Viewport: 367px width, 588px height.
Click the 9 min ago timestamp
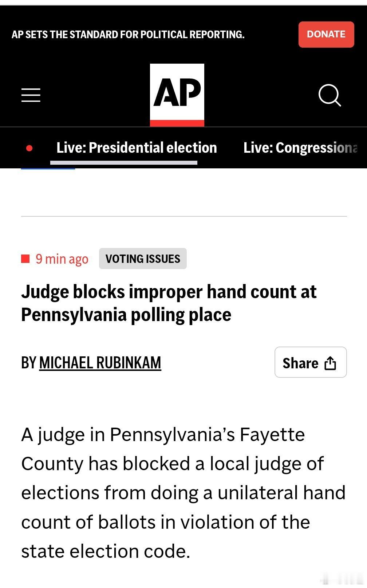pos(62,259)
